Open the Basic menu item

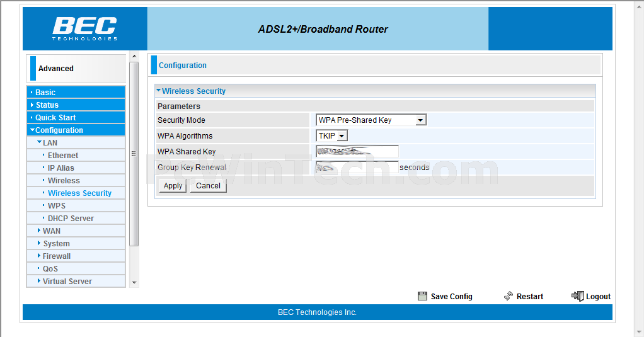76,93
